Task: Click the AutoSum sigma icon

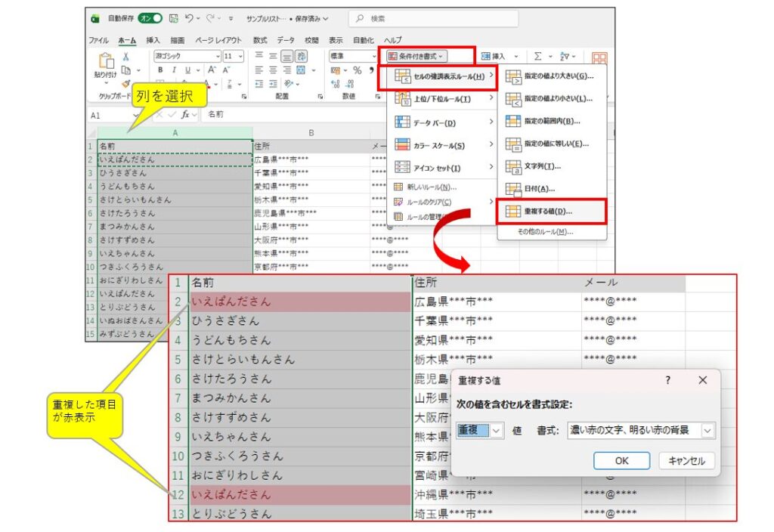Action: 537,56
